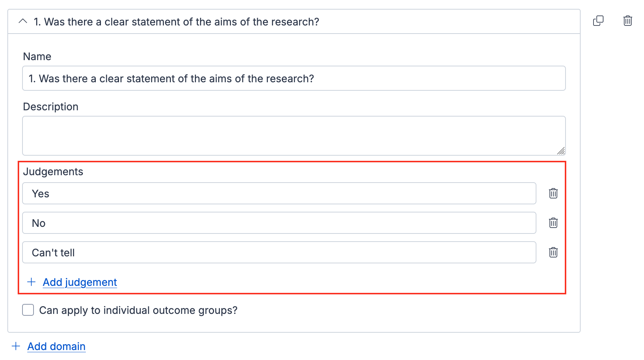
Task: Enable "Can apply to individual outcome groups?" checkbox
Action: (28, 310)
